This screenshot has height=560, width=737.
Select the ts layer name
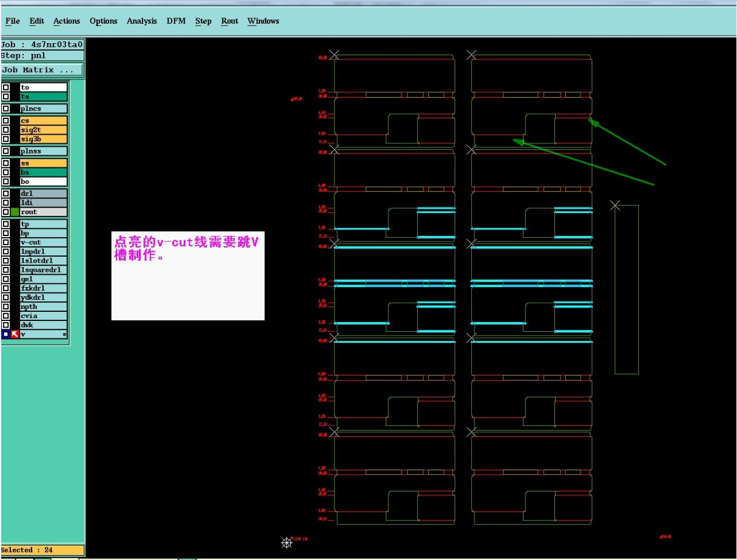pos(43,96)
